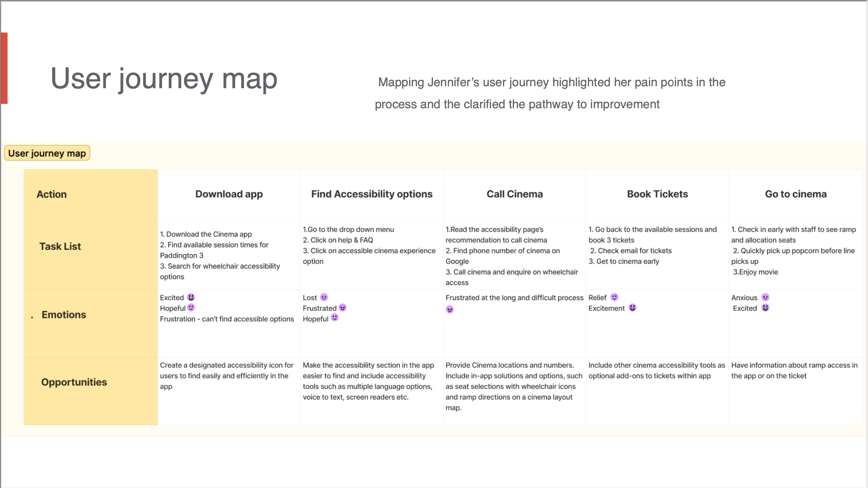
Task: Click the angry emoji next to Frustrated
Action: pos(343,308)
